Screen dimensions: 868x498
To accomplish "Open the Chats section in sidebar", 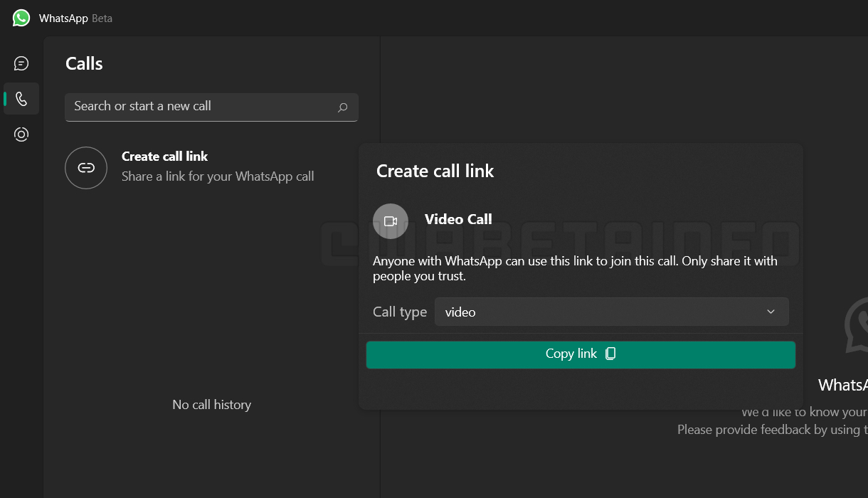I will (21, 63).
